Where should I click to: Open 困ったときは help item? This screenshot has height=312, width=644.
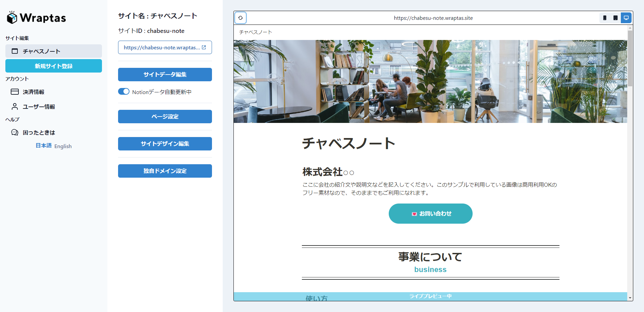[54, 132]
